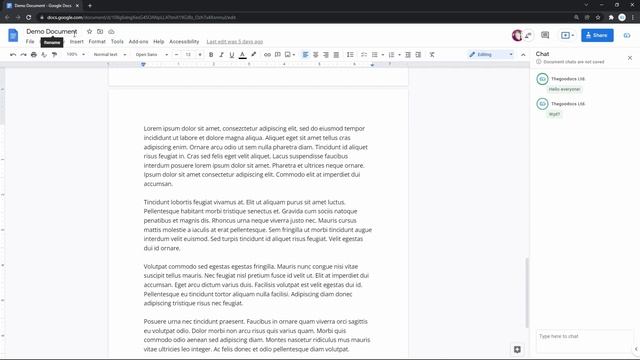Apply a numbered list
This screenshot has height=360, width=640.
(391, 55)
